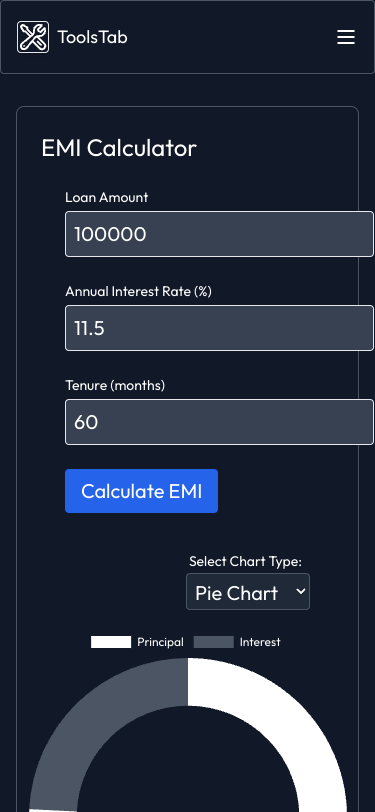Click the Principal legend label text

[160, 642]
